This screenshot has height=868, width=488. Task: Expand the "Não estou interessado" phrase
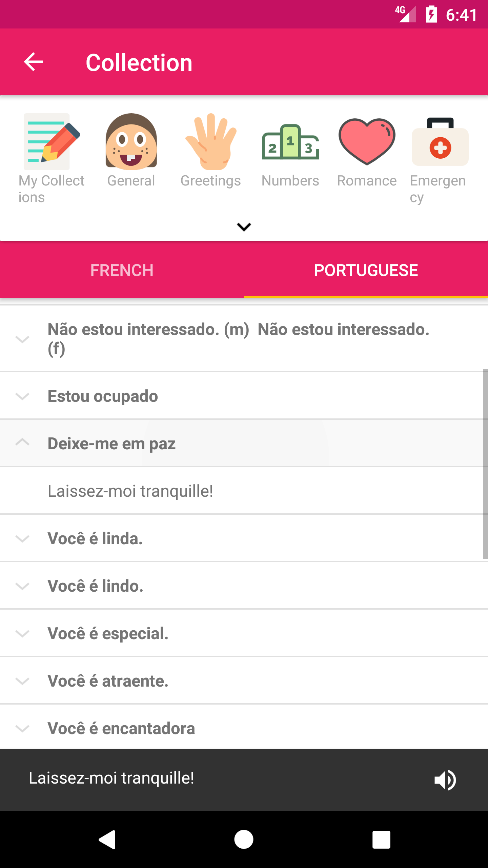22,339
